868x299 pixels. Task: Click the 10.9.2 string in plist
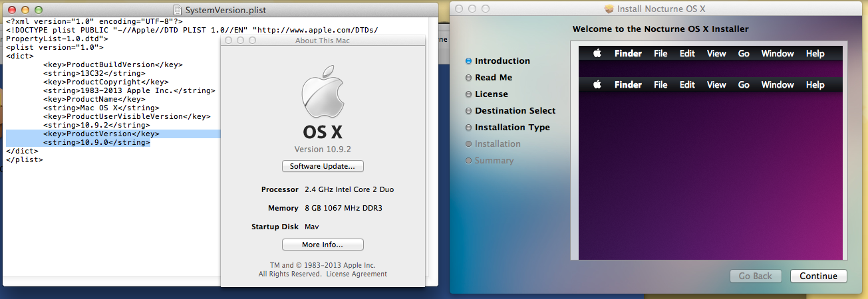point(96,125)
